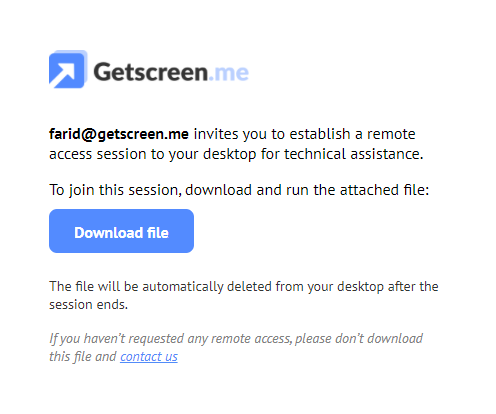Select the text invites you to establish
This screenshot has height=414, width=496.
click(272, 134)
